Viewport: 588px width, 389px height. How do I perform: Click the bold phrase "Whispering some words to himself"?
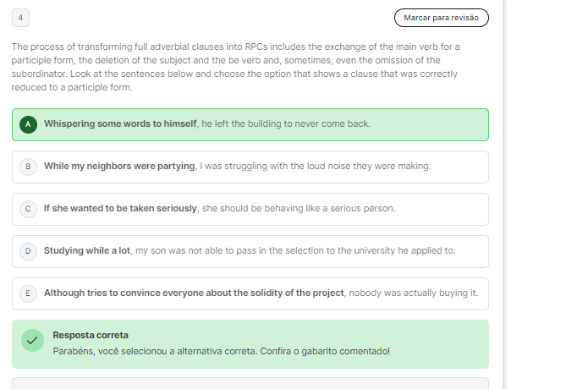pyautogui.click(x=120, y=124)
